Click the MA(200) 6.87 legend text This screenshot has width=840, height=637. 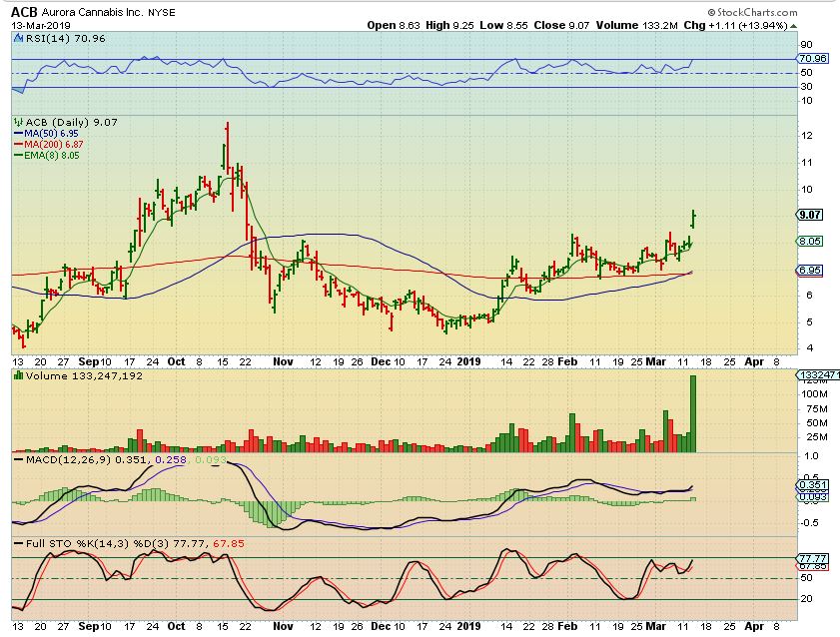pos(54,145)
